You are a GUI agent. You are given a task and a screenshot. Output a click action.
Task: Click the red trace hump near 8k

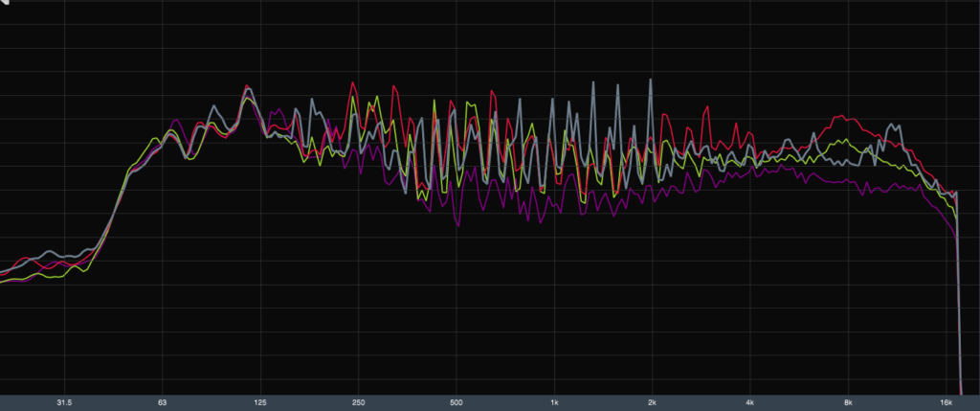coord(842,118)
